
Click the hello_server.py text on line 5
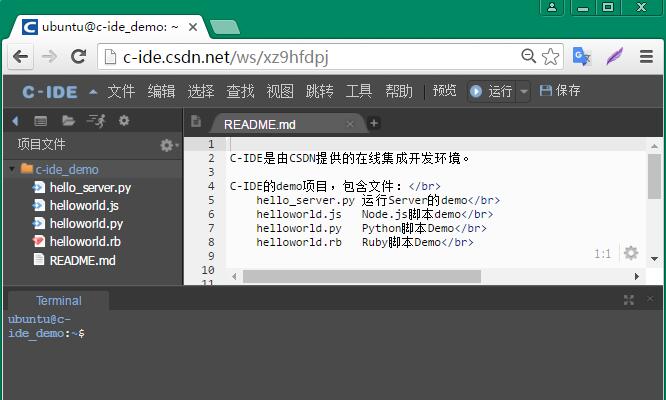pyautogui.click(x=305, y=200)
